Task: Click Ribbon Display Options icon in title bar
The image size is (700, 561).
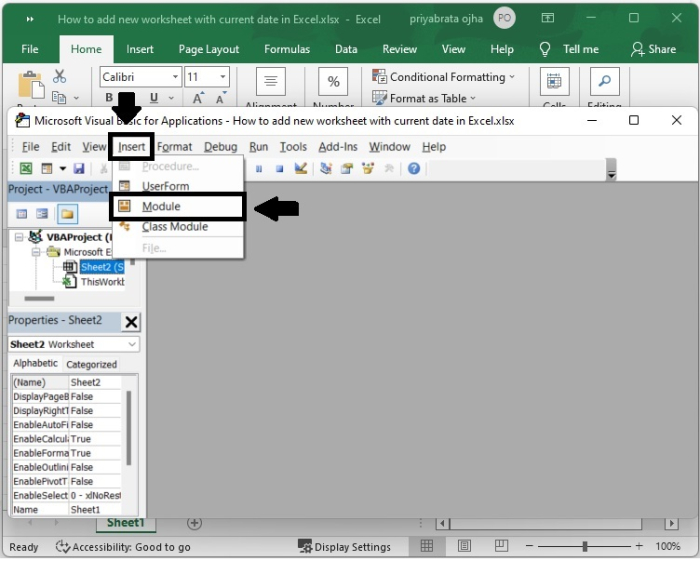Action: pos(548,18)
